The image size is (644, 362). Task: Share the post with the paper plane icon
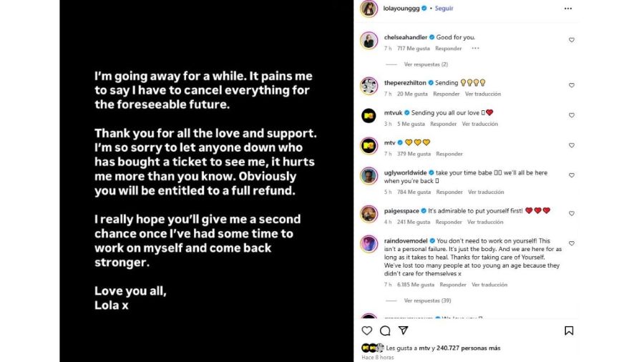click(x=403, y=331)
